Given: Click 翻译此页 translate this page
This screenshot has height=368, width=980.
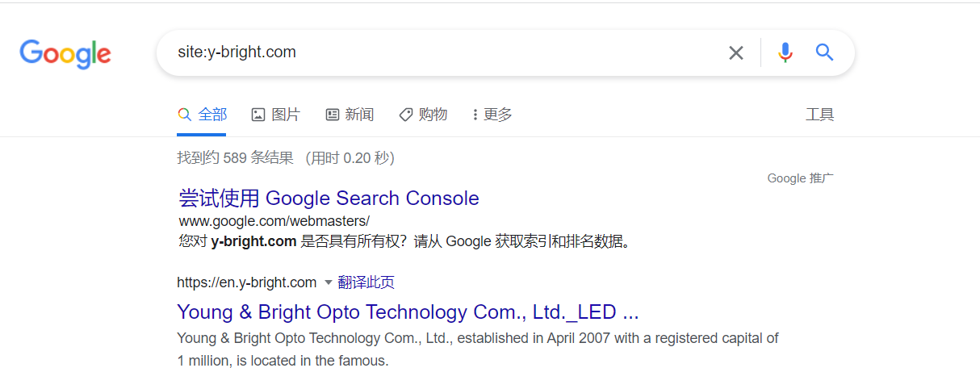Looking at the screenshot, I should click(366, 282).
